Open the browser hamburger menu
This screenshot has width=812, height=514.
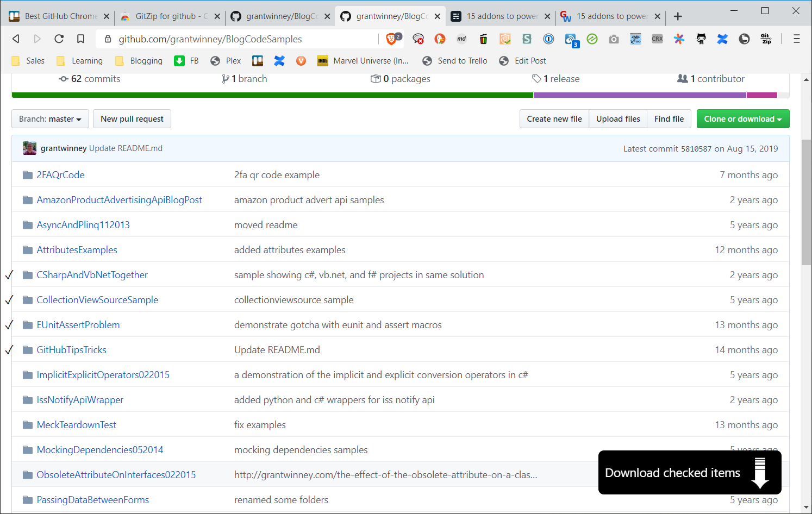point(796,39)
